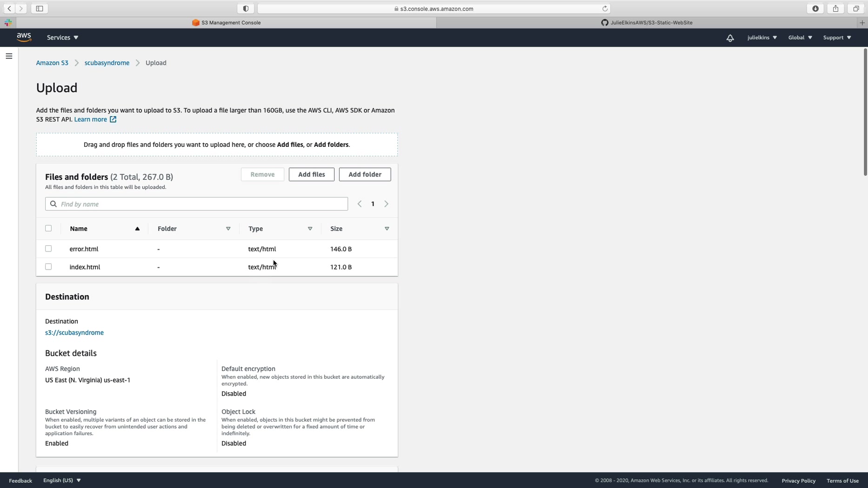The height and width of the screenshot is (488, 868).
Task: Click the text/html type of error.html
Action: coord(262,249)
